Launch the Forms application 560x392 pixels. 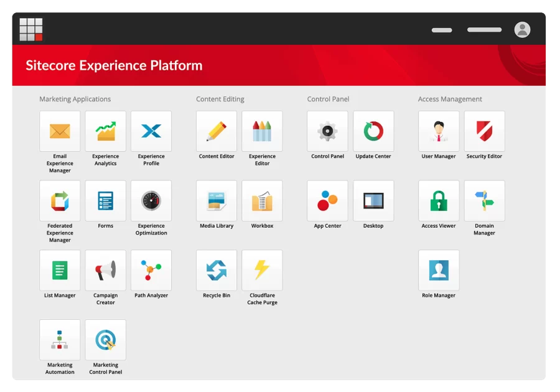coord(105,200)
